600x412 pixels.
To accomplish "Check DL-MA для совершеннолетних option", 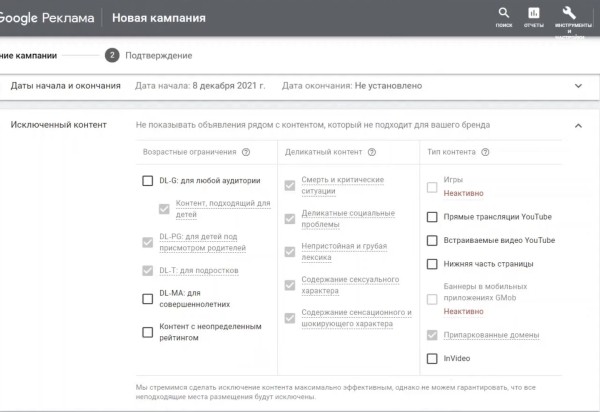I will click(148, 297).
